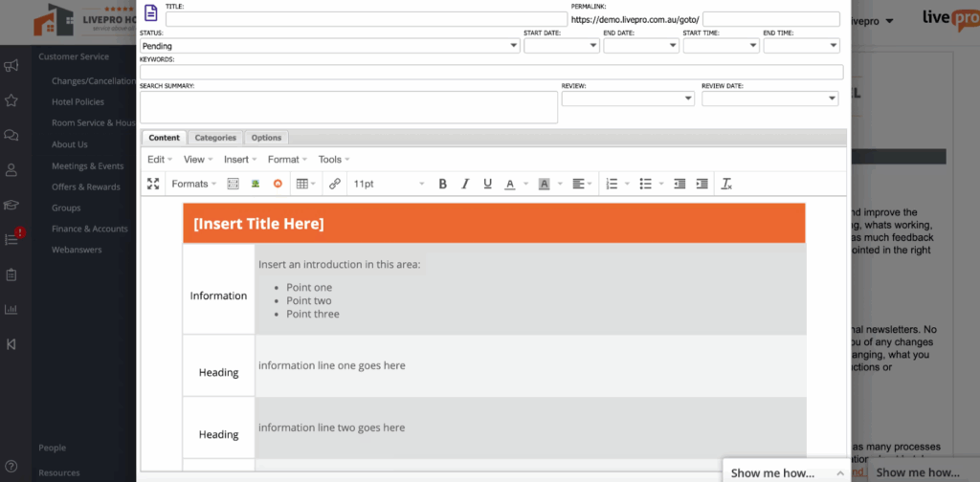Apply Italic formatting
The width and height of the screenshot is (980, 482).
pos(465,184)
